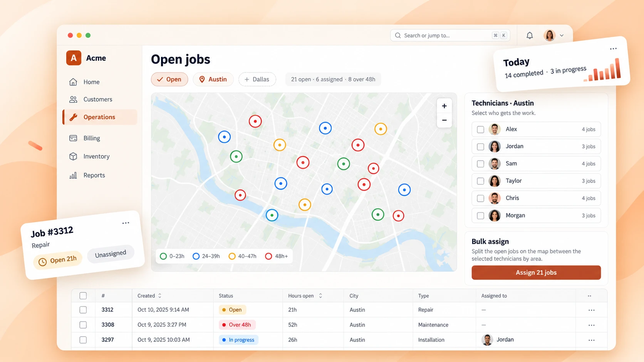Viewport: 644px width, 362px height.
Task: Check Taylor technician checkbox
Action: coord(480,181)
